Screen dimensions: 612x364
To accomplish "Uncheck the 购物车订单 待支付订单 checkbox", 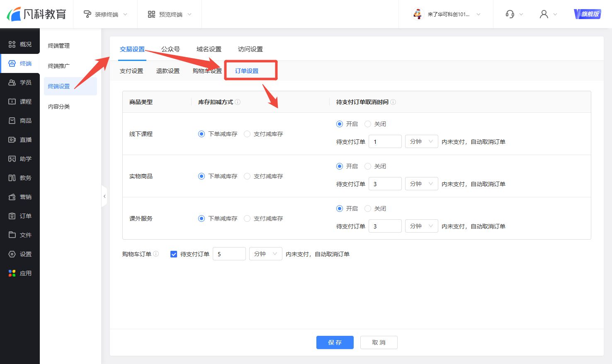I will tap(174, 254).
